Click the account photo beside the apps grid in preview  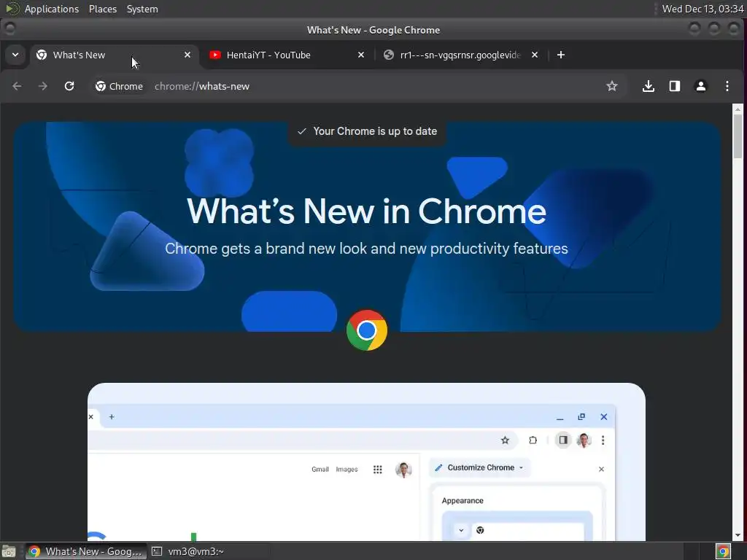tap(403, 470)
